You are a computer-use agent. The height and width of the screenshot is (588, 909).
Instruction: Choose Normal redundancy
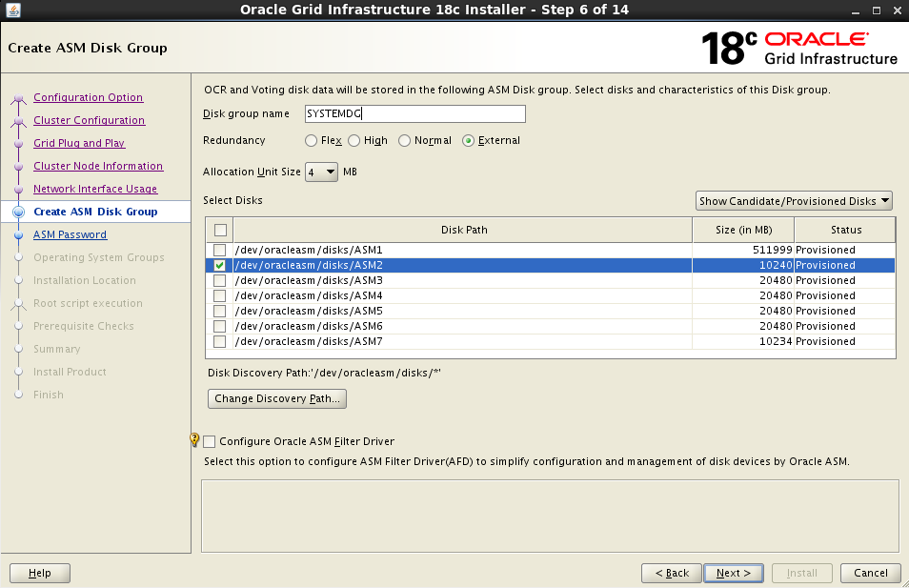(x=405, y=140)
